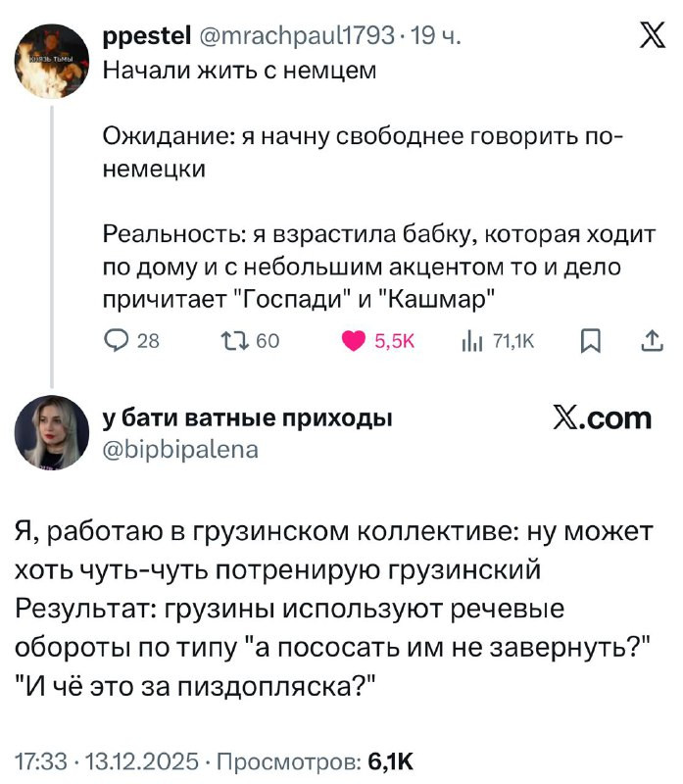Image resolution: width=683 pixels, height=784 pixels.
Task: Bookmark the ppestel tweet
Action: coord(591,340)
